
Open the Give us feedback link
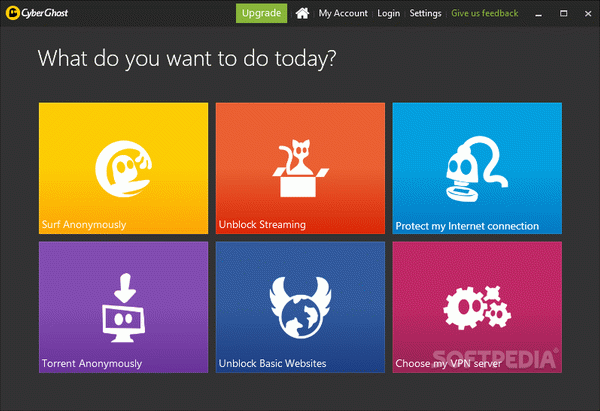[484, 13]
